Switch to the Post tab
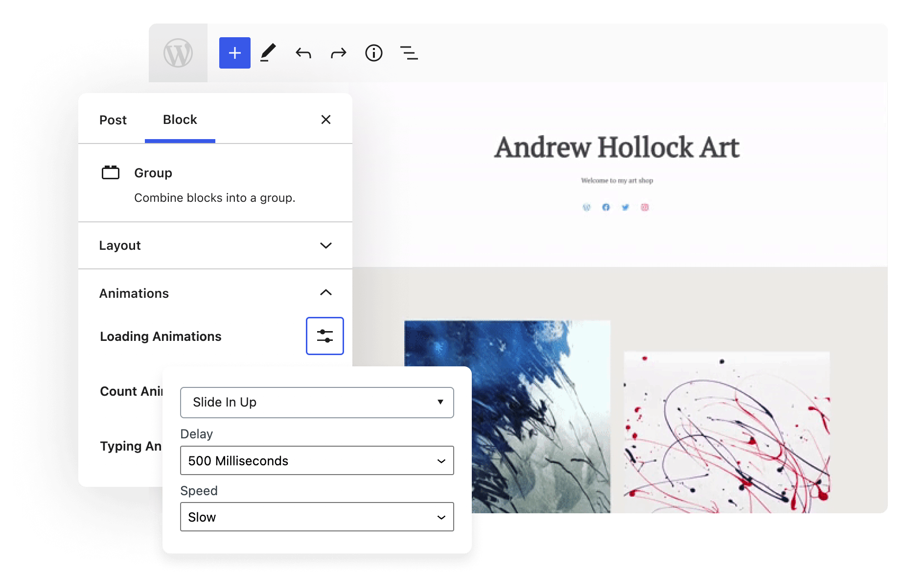Screen dimensions: 924x575 coord(113,120)
